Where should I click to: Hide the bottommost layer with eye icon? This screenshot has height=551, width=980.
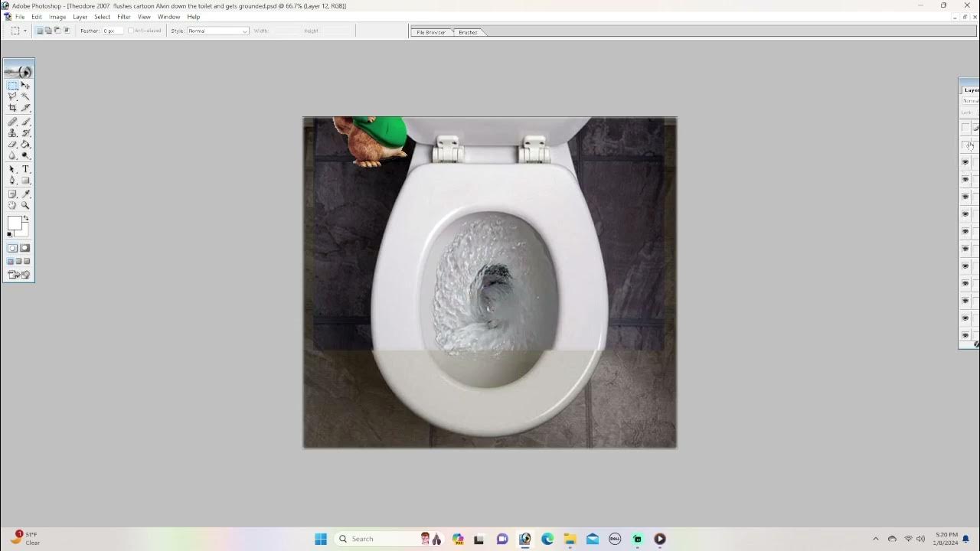tap(965, 335)
